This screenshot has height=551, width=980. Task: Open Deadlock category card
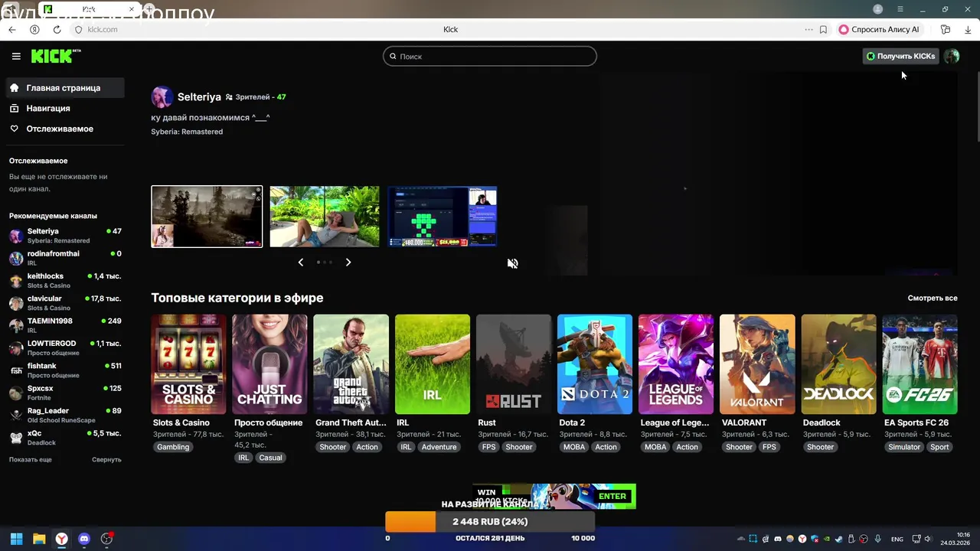point(838,364)
